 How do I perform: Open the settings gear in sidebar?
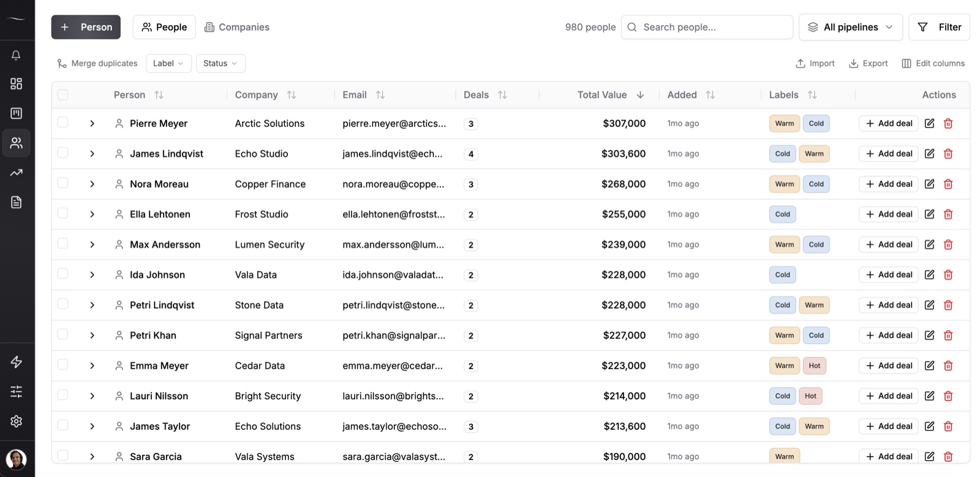click(x=17, y=421)
